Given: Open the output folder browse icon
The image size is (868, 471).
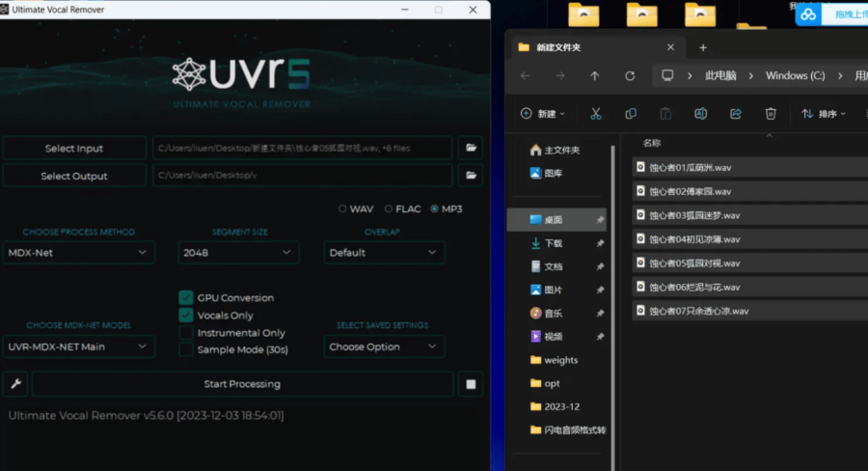Looking at the screenshot, I should (x=471, y=176).
